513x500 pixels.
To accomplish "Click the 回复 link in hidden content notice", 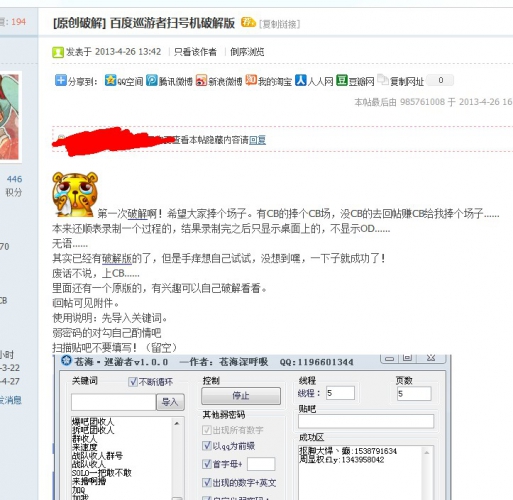I will pyautogui.click(x=257, y=140).
